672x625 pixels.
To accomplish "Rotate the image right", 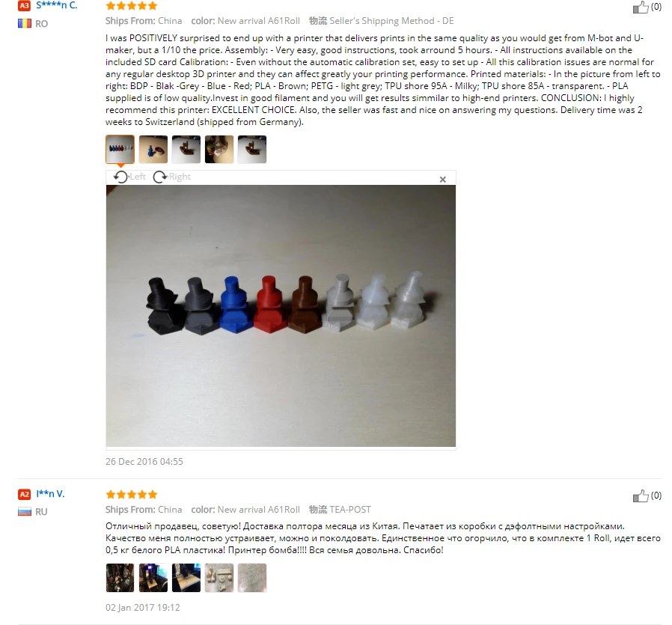I will [x=172, y=177].
